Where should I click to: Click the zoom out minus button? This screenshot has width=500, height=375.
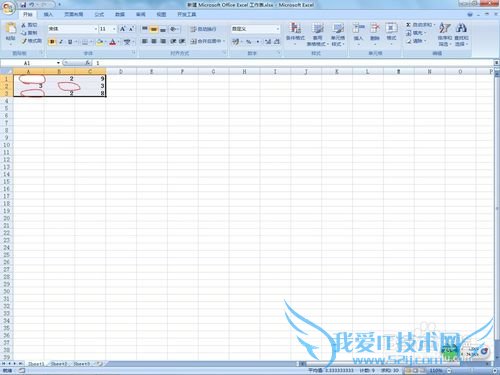(x=449, y=370)
